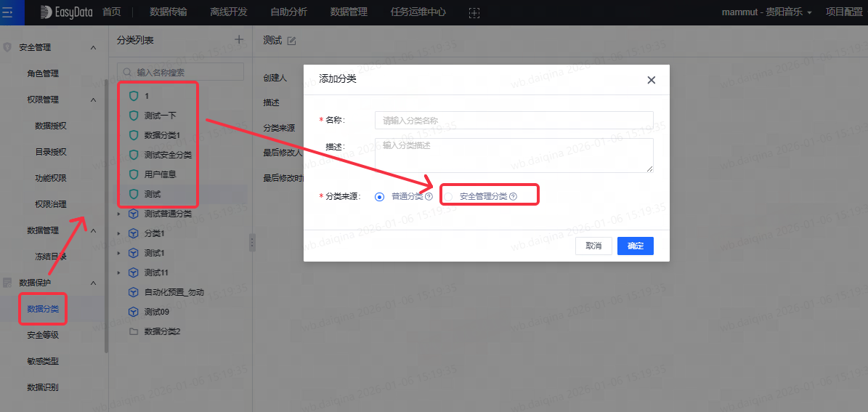868x412 pixels.
Task: Collapse the 安全管理 section
Action: tap(93, 48)
